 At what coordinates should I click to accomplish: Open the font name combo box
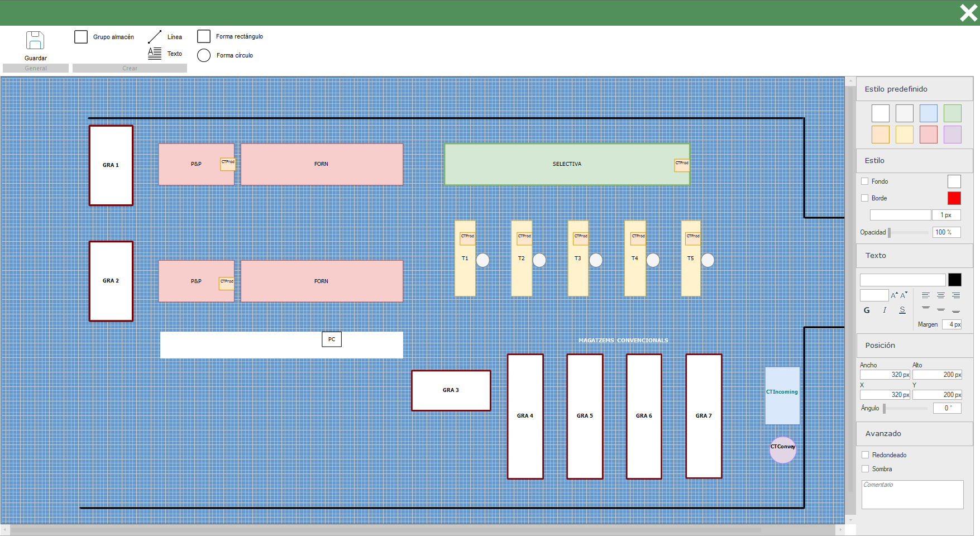coord(902,280)
